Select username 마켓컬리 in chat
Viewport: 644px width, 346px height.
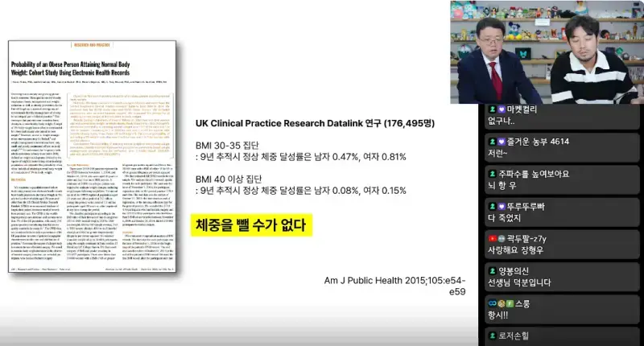(x=522, y=109)
